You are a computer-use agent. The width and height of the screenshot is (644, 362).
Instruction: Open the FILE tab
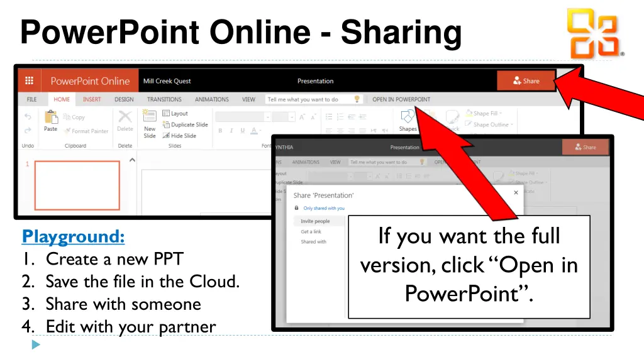pyautogui.click(x=31, y=99)
